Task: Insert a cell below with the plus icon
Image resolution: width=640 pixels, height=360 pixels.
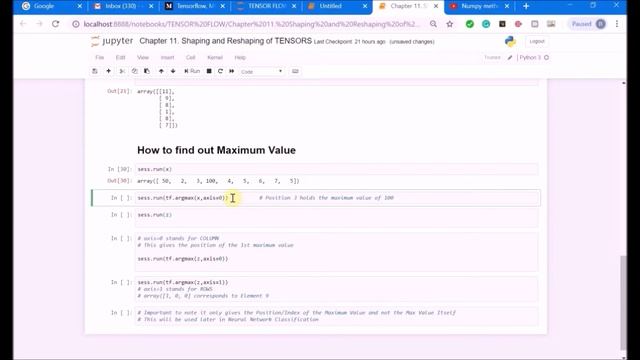Action: tap(109, 71)
